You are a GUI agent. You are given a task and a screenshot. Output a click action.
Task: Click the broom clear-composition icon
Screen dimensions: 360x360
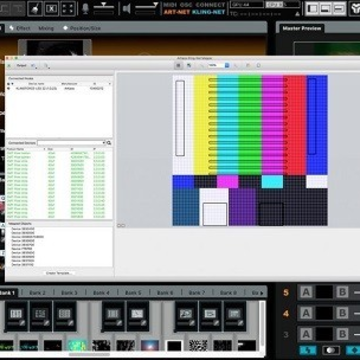click(x=35, y=8)
